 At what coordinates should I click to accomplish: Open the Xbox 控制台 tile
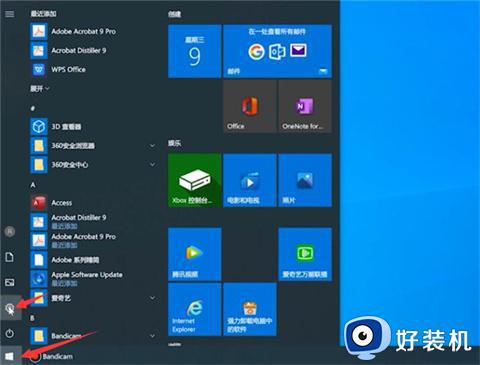tap(195, 180)
